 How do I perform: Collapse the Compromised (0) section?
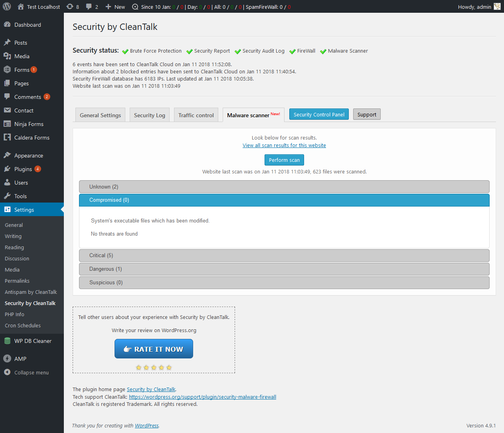click(284, 200)
